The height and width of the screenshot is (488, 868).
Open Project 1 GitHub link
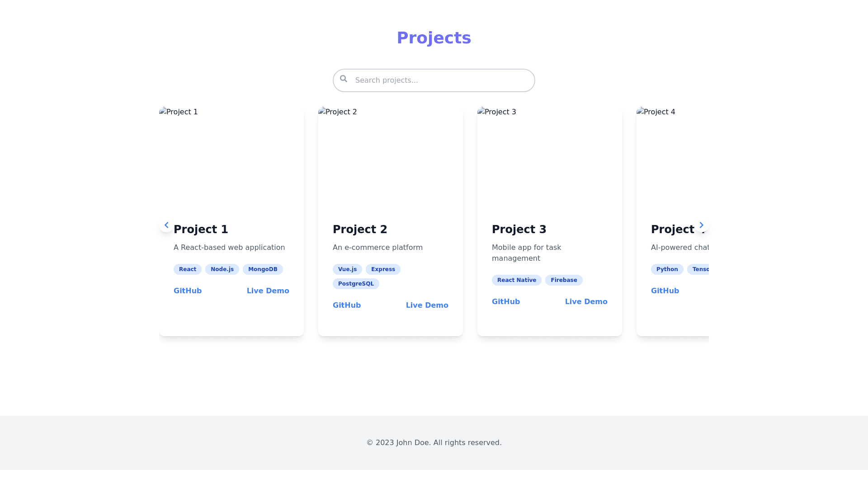point(188,291)
